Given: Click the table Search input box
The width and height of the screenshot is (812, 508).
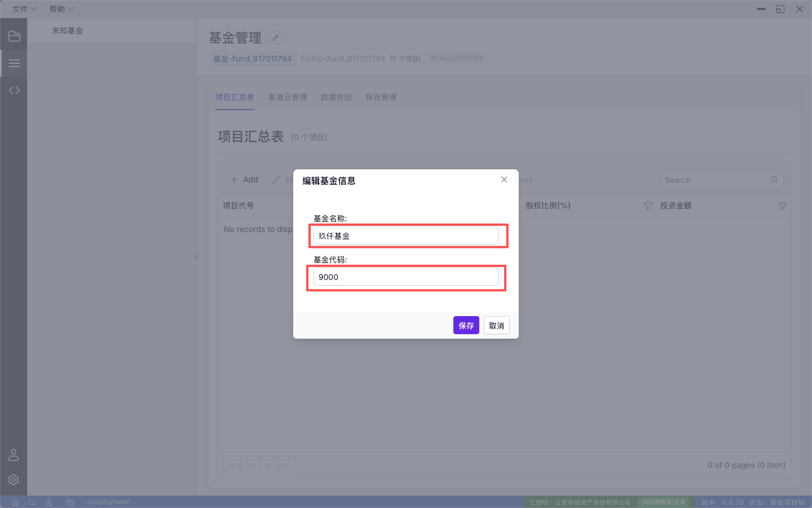Looking at the screenshot, I should 722,179.
